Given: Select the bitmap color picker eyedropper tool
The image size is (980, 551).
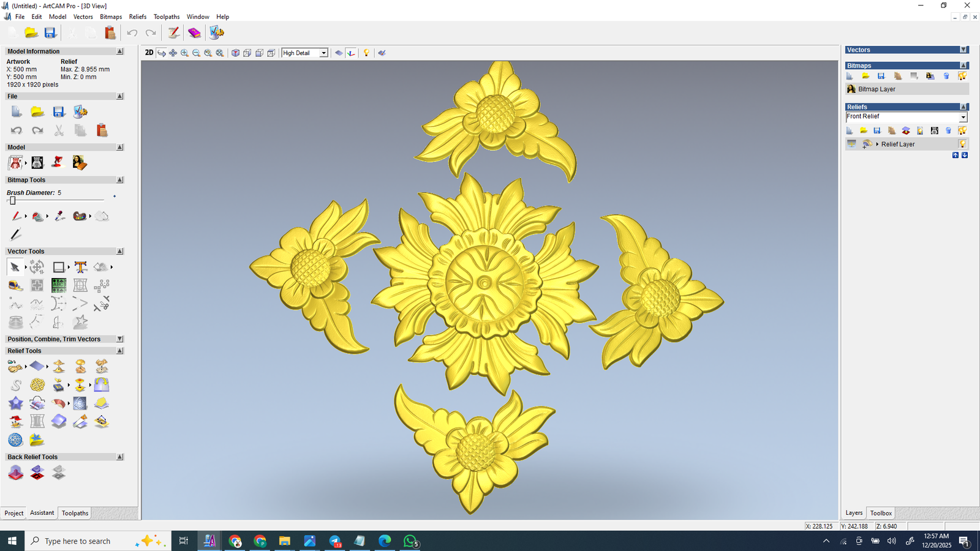Looking at the screenshot, I should (x=59, y=216).
